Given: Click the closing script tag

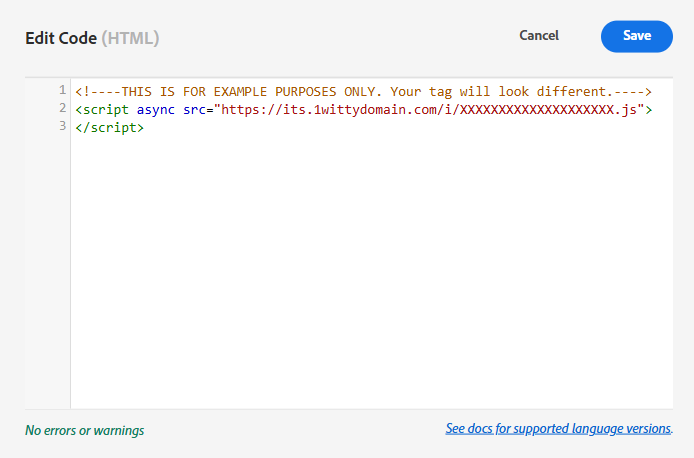Looking at the screenshot, I should pos(109,127).
